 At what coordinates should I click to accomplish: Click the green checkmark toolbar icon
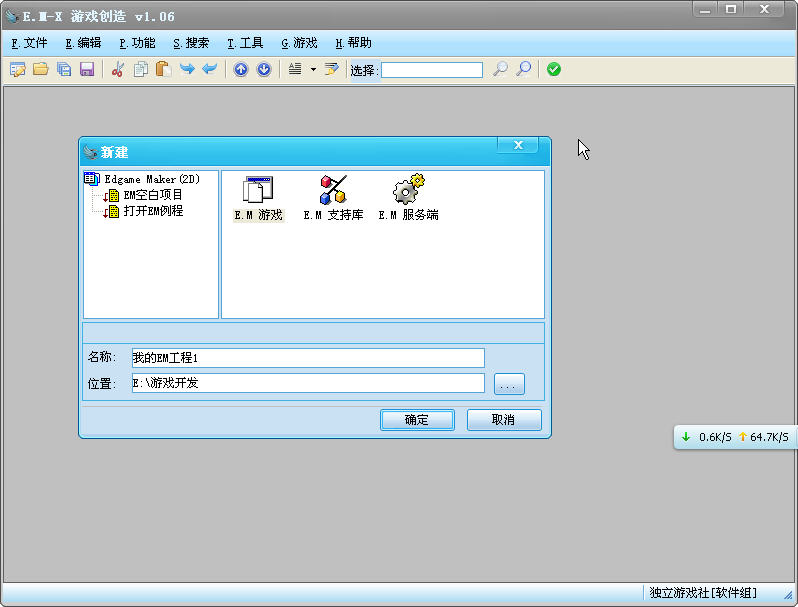pos(554,69)
